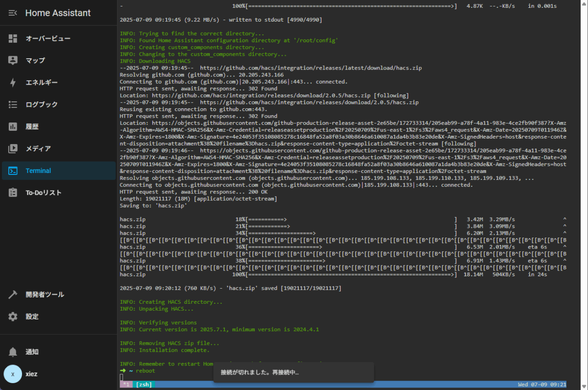
Task: Click 'INFO: Verifying versions' line
Action: click(158, 323)
